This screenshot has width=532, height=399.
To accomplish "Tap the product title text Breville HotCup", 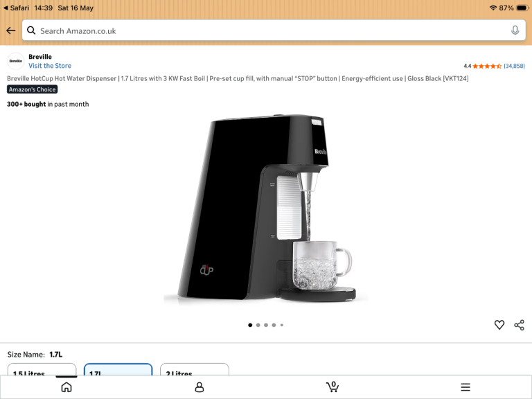I will (x=238, y=78).
